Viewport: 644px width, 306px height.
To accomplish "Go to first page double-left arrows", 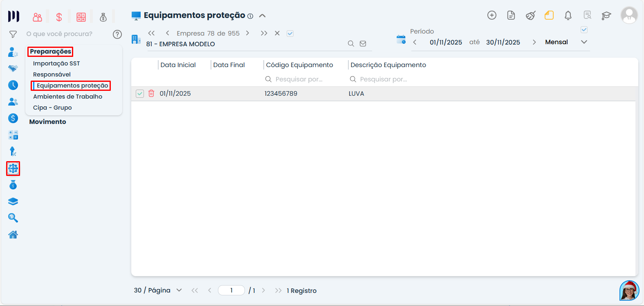I will 195,290.
